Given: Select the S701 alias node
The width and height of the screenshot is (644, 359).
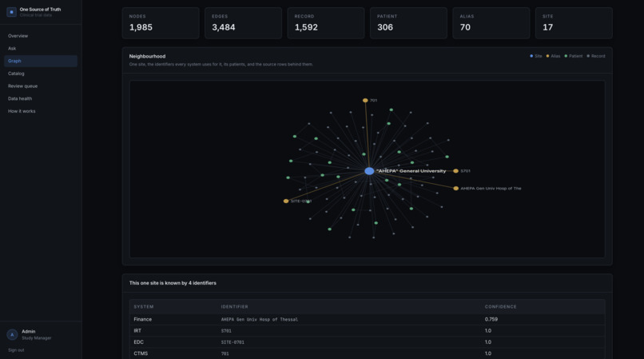Looking at the screenshot, I should (x=455, y=171).
